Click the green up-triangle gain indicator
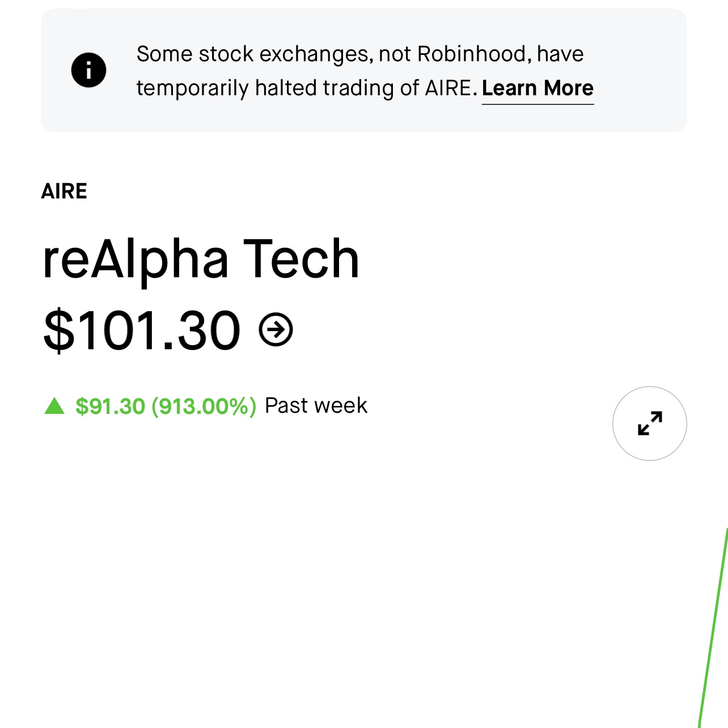The width and height of the screenshot is (728, 728). click(54, 406)
